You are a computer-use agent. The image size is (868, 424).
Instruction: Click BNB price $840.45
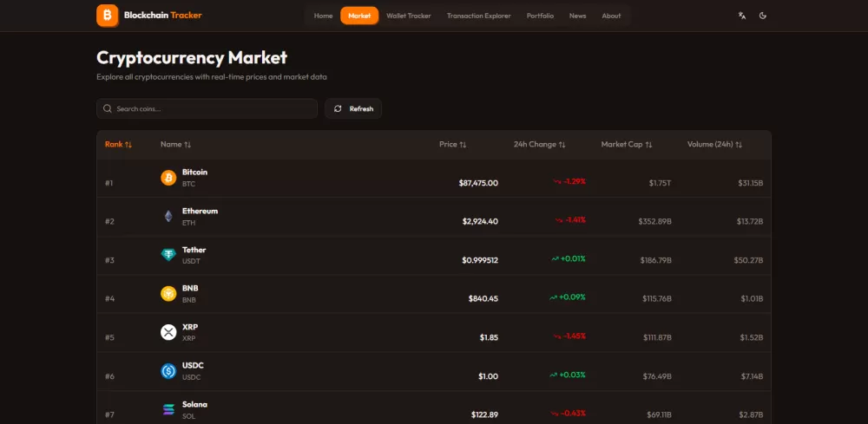tap(483, 298)
